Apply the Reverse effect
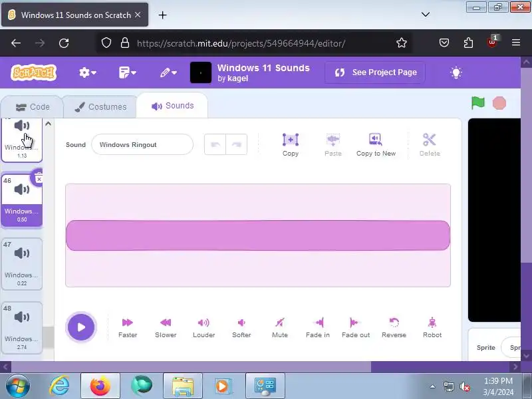Image resolution: width=532 pixels, height=399 pixels. coord(394,328)
